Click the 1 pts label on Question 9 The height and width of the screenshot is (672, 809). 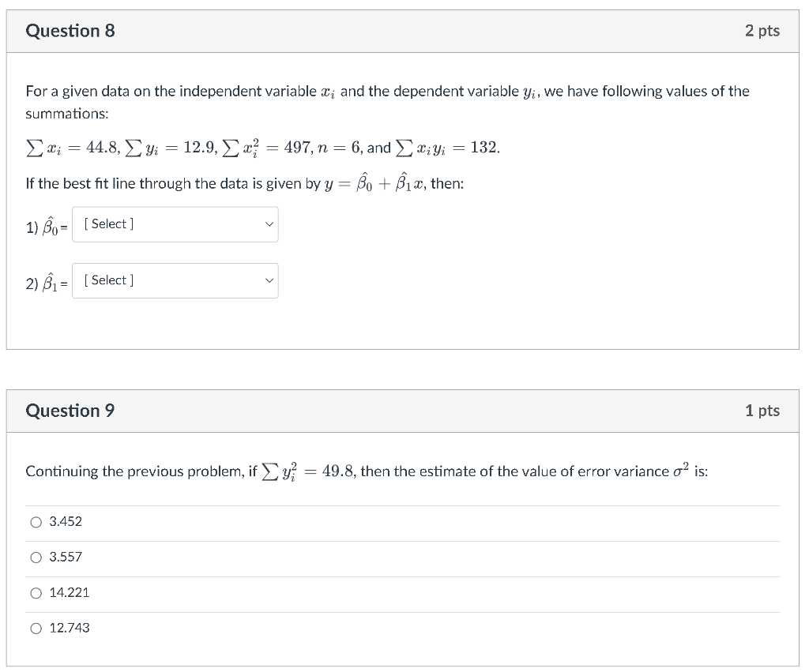pyautogui.click(x=763, y=410)
